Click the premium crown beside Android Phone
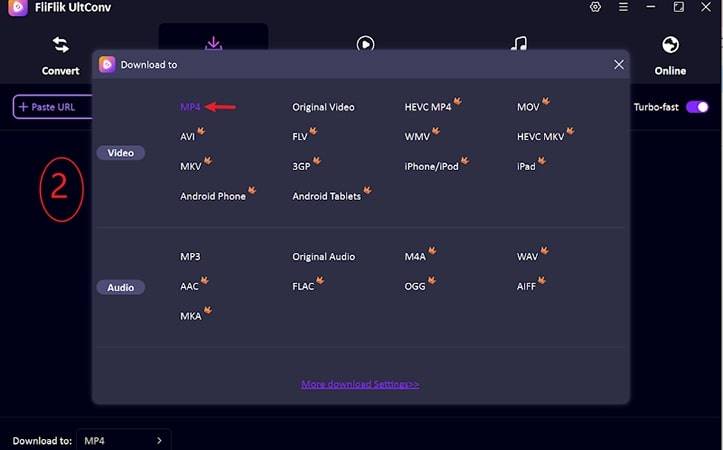This screenshot has height=450, width=723. (252, 190)
